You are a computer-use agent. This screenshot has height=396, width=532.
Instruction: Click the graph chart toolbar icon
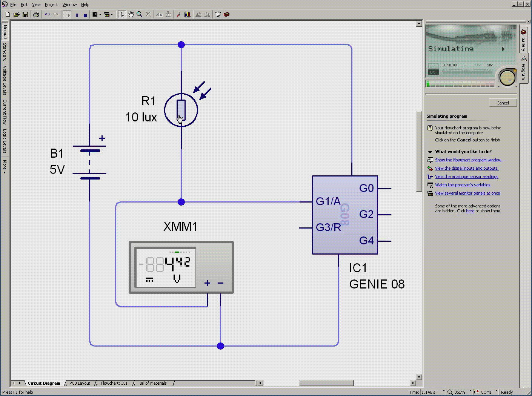click(188, 14)
